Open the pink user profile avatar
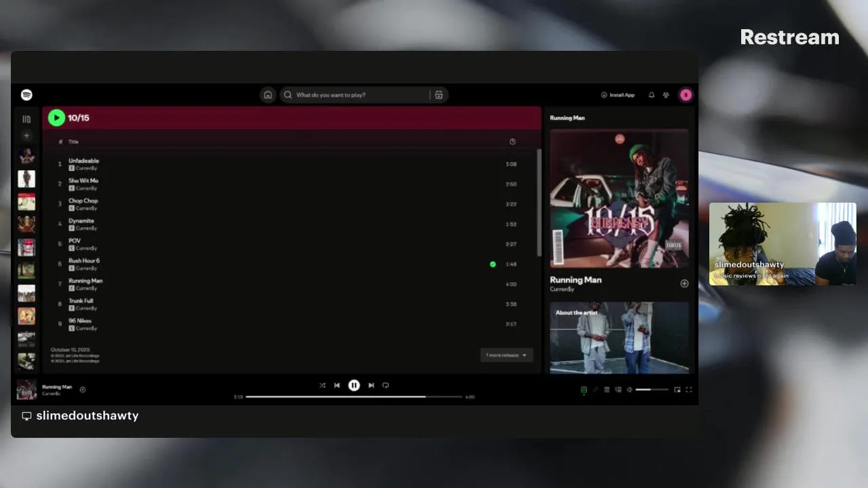868x488 pixels. (686, 95)
